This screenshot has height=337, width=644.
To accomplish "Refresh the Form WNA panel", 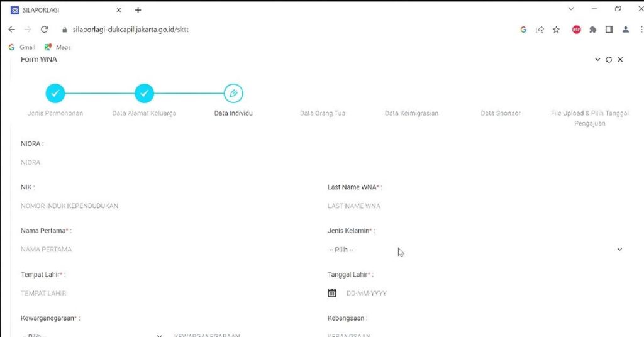I will coord(609,60).
